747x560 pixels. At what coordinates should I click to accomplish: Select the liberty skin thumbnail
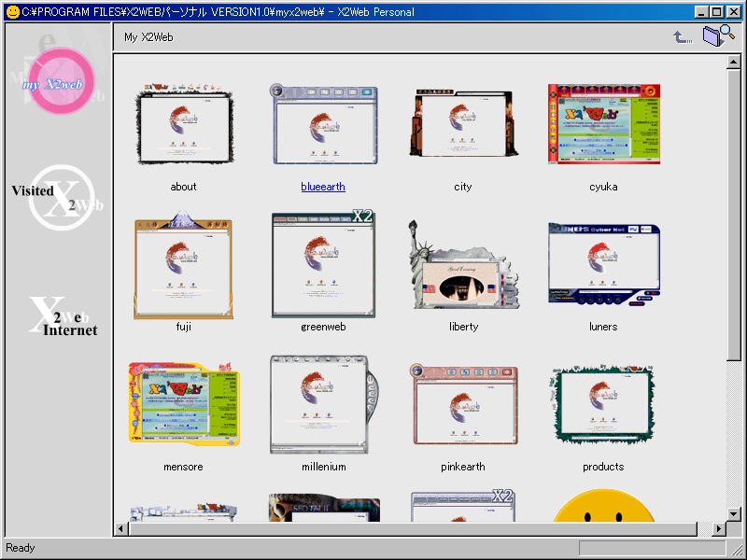(463, 264)
